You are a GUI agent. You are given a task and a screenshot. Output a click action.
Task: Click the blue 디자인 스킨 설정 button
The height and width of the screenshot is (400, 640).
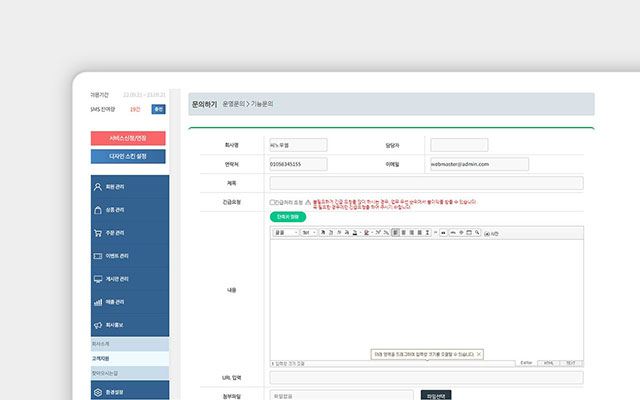pyautogui.click(x=128, y=156)
